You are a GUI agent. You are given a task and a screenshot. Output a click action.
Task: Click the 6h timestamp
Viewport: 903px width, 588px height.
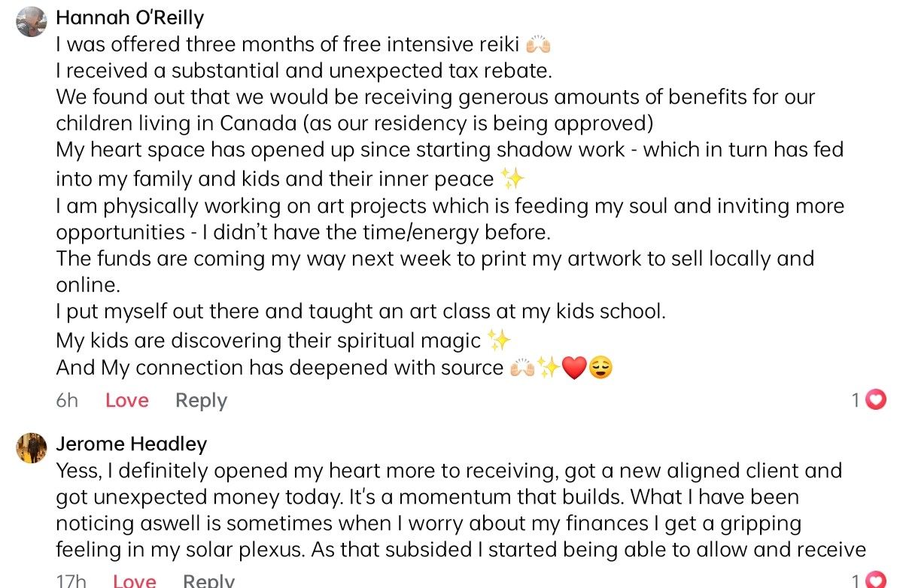coord(67,401)
